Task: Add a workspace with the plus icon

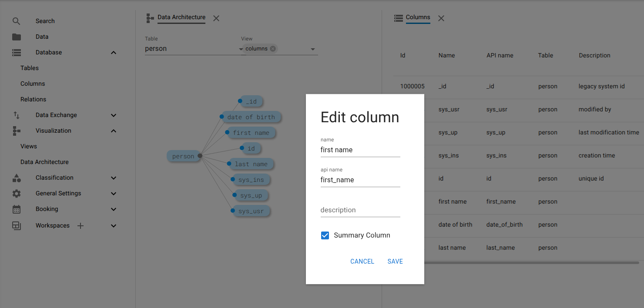Action: coord(80,225)
